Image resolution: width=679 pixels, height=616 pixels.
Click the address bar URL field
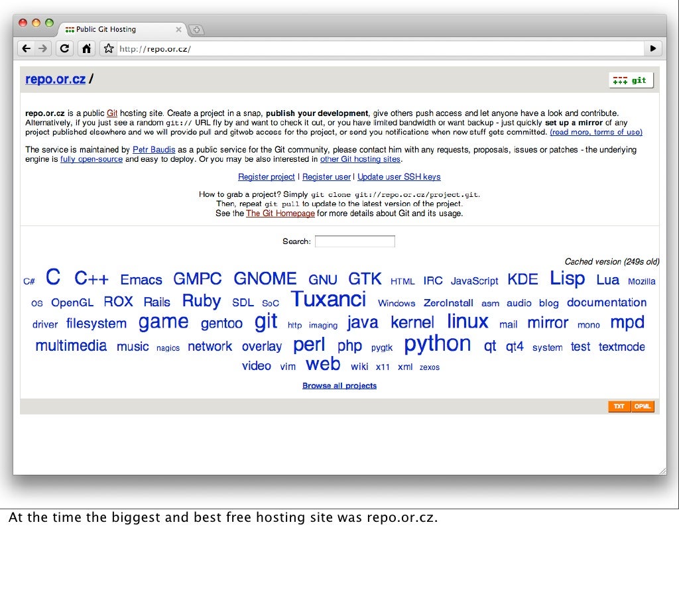click(x=381, y=48)
